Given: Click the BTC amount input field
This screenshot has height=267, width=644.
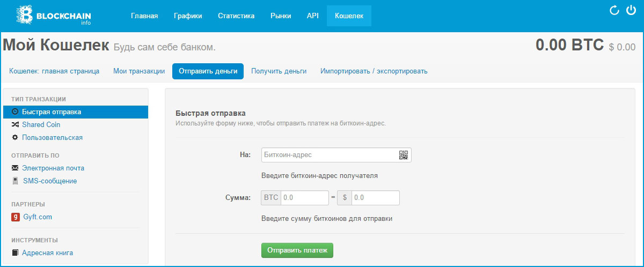Looking at the screenshot, I should [x=304, y=198].
